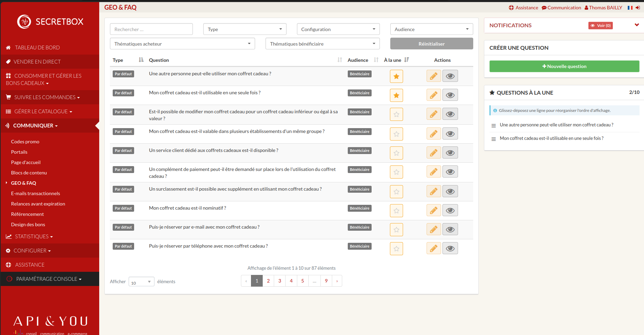Image resolution: width=644 pixels, height=335 pixels.
Task: Expand STATISTIQUES sidebar menu
Action: pyautogui.click(x=50, y=237)
